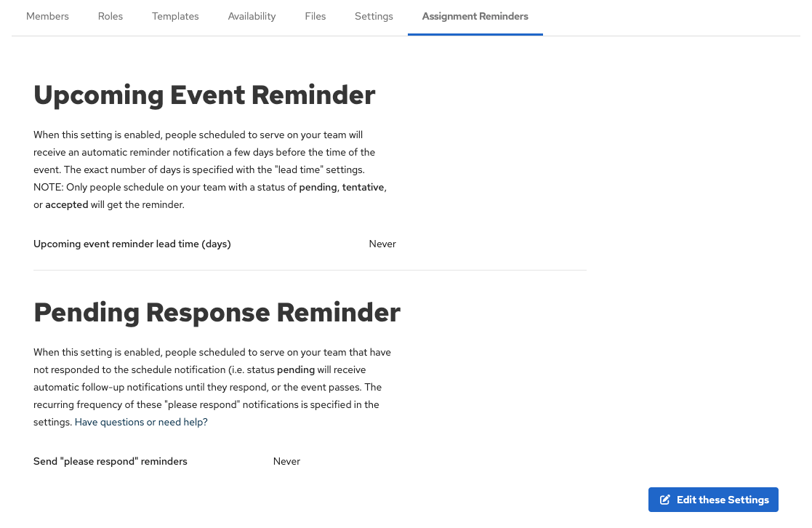The width and height of the screenshot is (812, 528).
Task: Select the Availability tab
Action: coord(252,16)
